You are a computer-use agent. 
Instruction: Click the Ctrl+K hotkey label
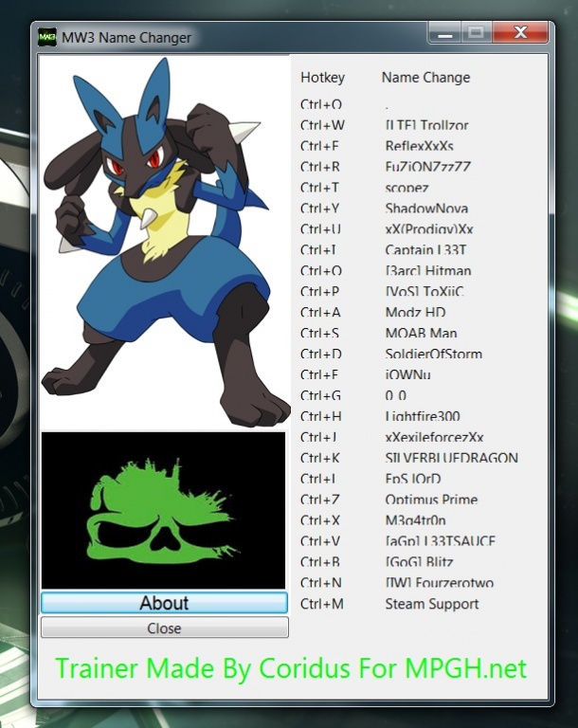point(320,458)
